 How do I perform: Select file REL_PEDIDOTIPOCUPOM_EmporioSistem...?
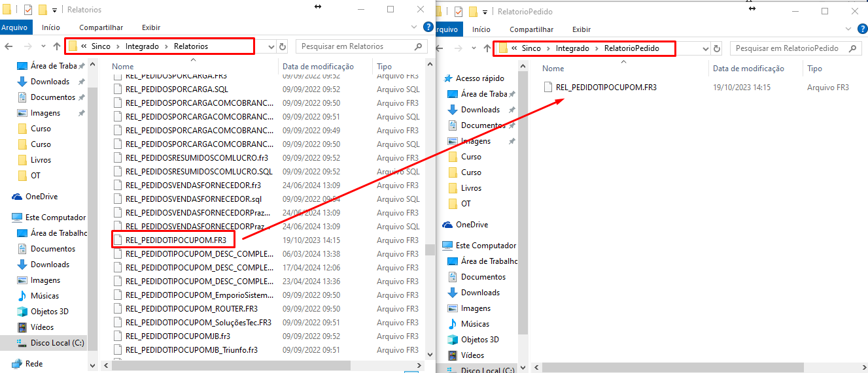point(199,295)
